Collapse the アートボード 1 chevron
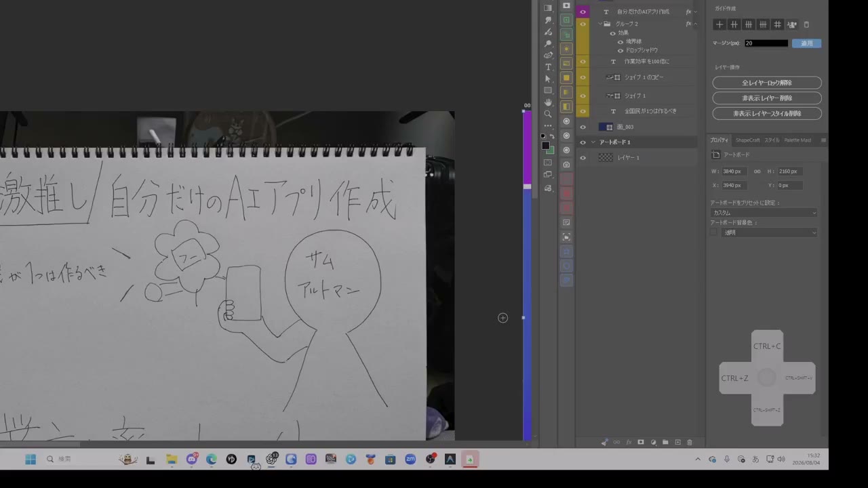This screenshot has height=488, width=868. pos(593,142)
